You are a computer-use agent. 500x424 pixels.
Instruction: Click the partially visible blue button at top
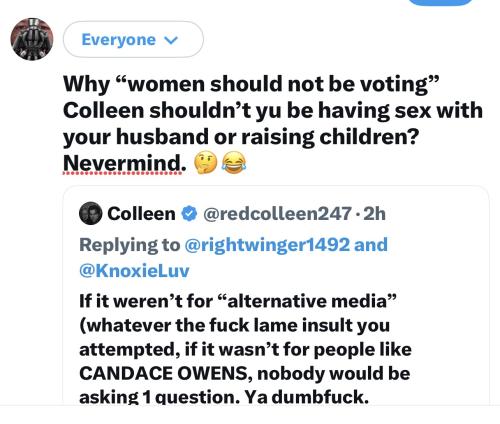coord(441,2)
